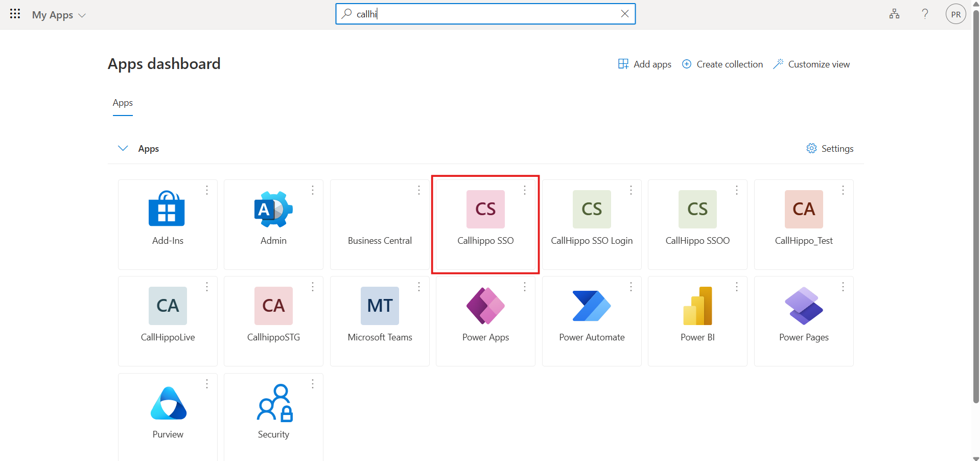Image resolution: width=980 pixels, height=461 pixels.
Task: Click inside the search box containing callhi
Action: 485,14
